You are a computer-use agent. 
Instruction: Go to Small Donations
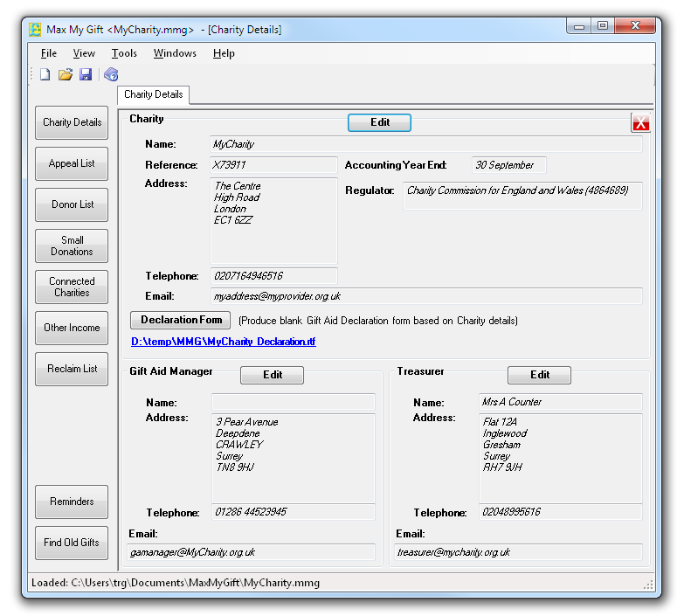coord(72,246)
